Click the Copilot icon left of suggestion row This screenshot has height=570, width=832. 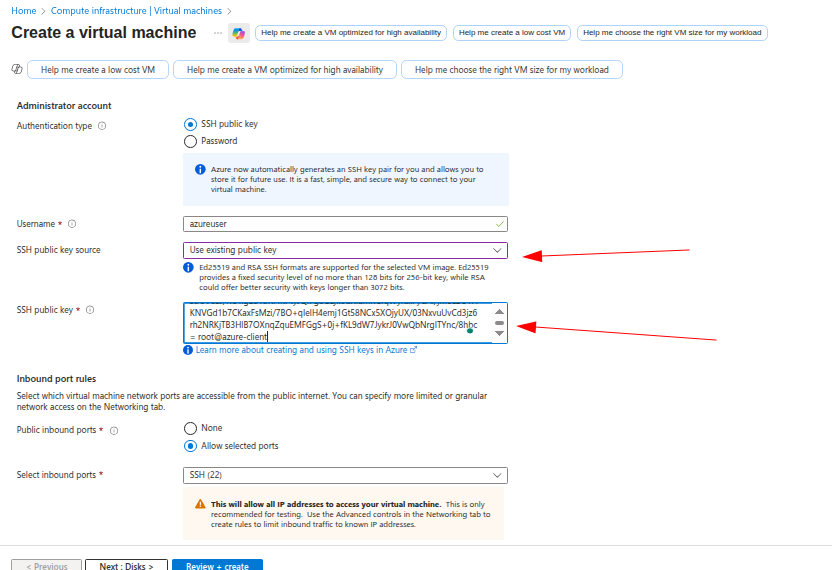pos(17,69)
